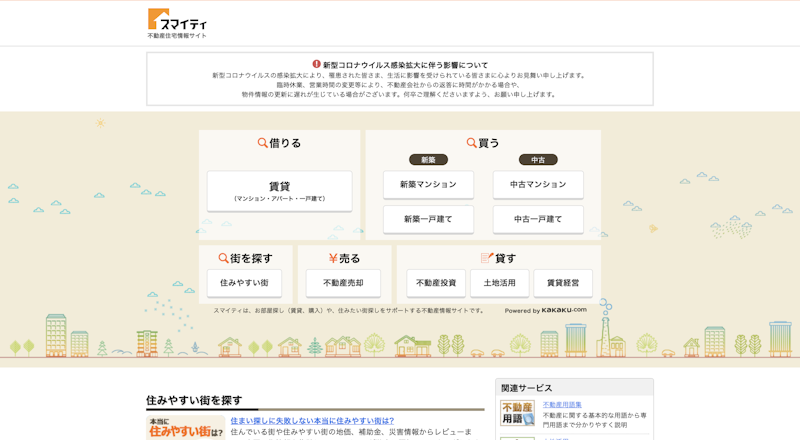Select 中古マンション button
This screenshot has height=440, width=800.
[538, 185]
